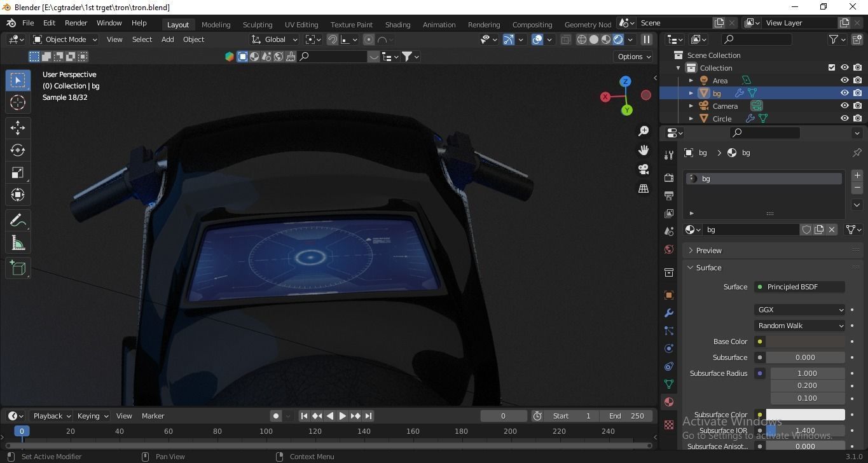Screen dimensions: 868x463
Task: Select the Transform tool
Action: click(18, 195)
